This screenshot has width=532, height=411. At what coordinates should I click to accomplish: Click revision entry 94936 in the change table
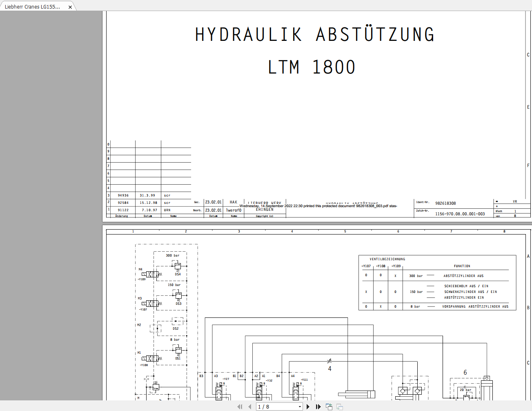click(123, 195)
